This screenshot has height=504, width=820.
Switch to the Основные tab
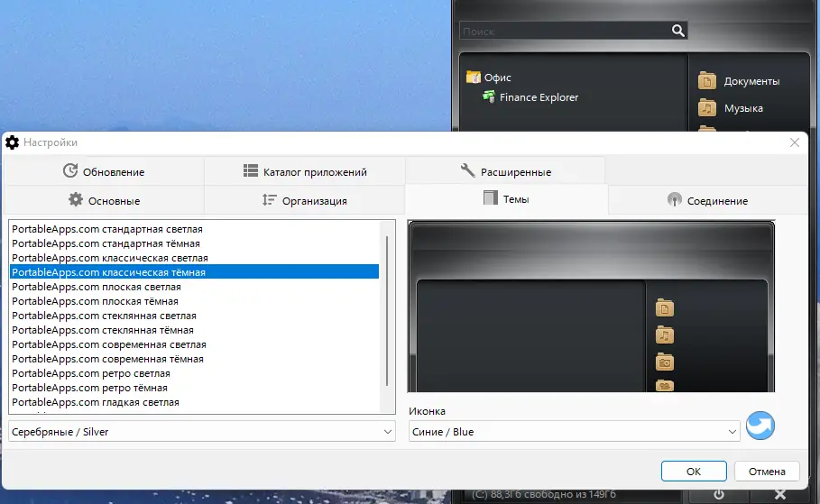pyautogui.click(x=104, y=200)
